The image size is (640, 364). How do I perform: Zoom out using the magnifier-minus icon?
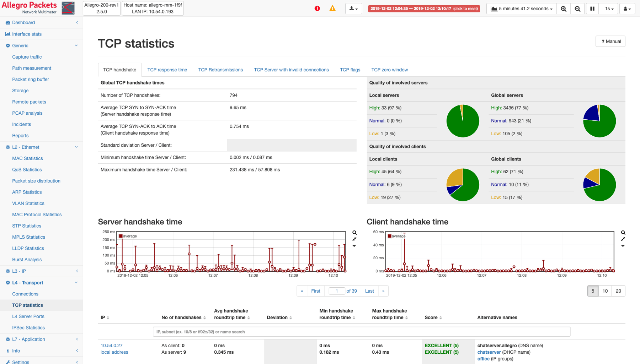pos(577,9)
